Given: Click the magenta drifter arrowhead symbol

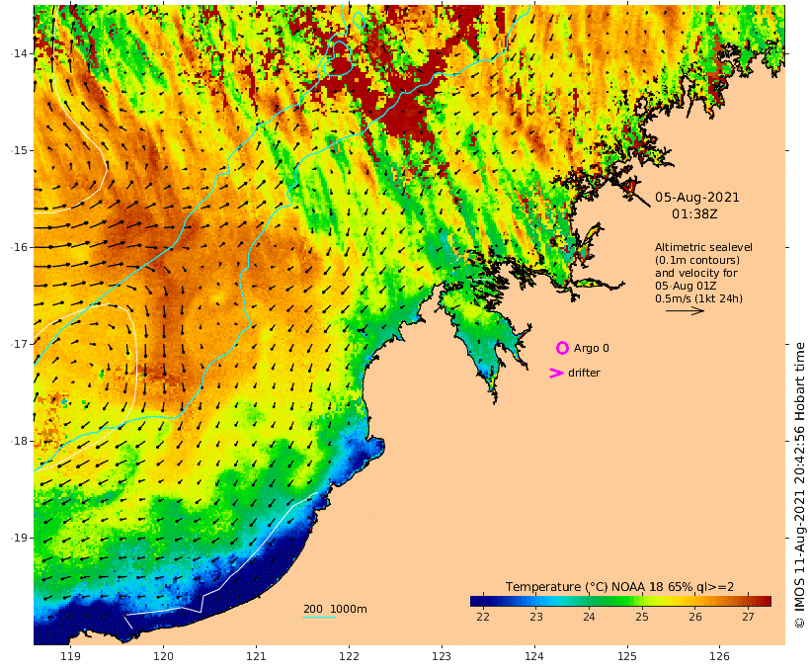Looking at the screenshot, I should [556, 373].
